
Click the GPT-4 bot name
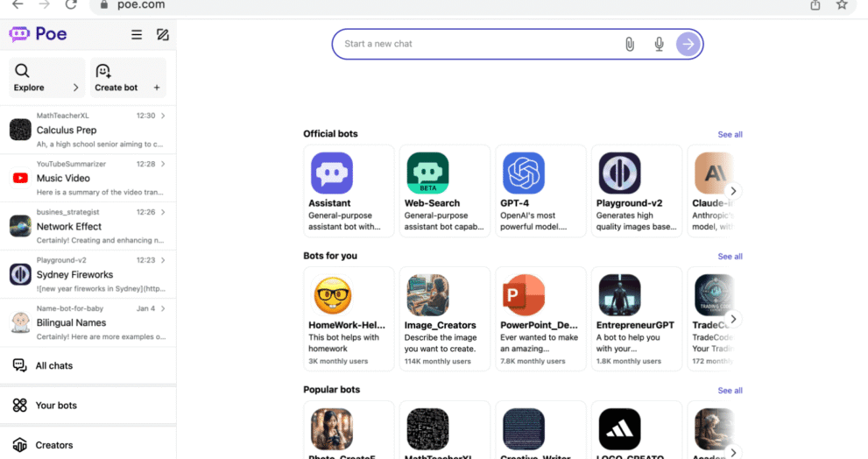[x=514, y=203]
